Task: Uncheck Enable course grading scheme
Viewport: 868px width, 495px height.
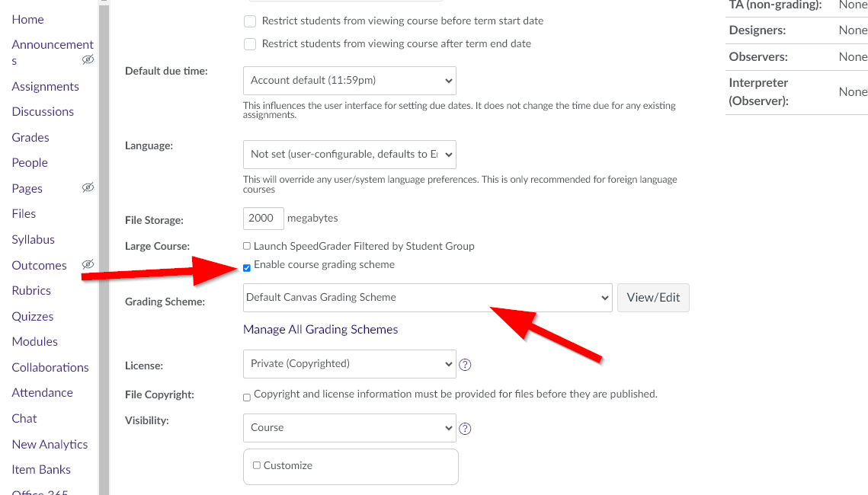Action: coord(247,267)
